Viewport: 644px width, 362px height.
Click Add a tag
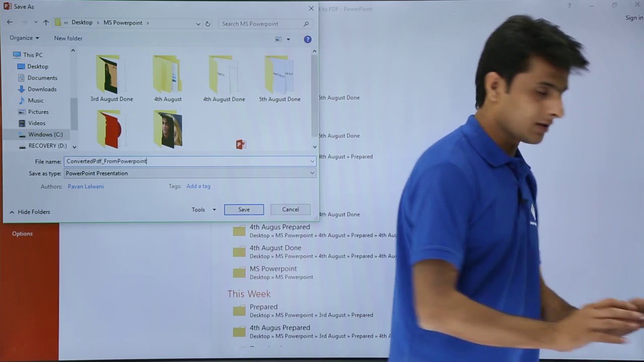coord(198,186)
